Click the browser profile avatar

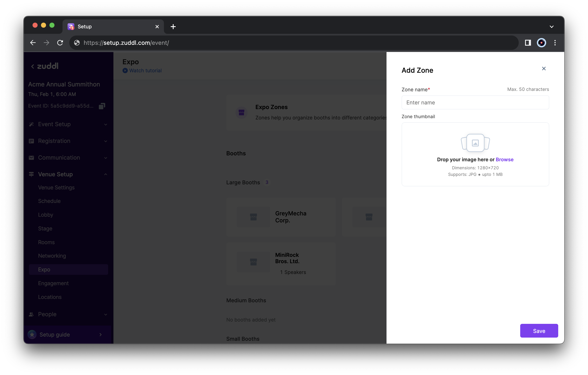541,43
